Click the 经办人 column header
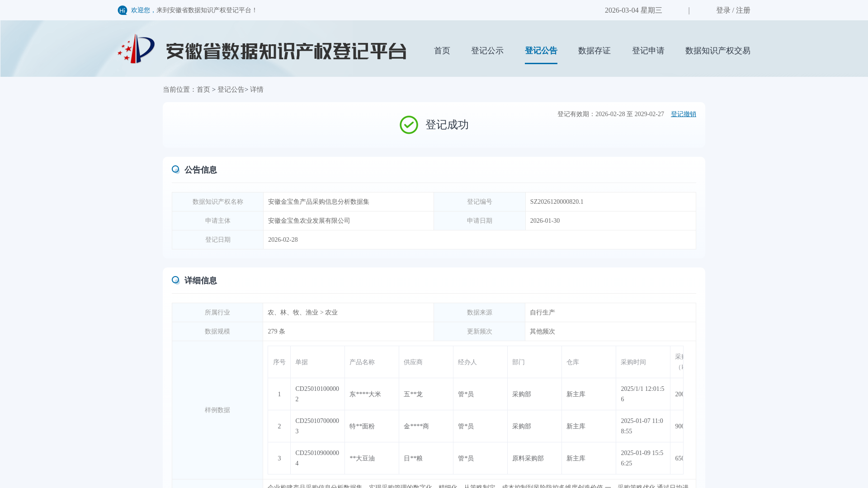Screen dimensions: 868x488 [x=467, y=362]
